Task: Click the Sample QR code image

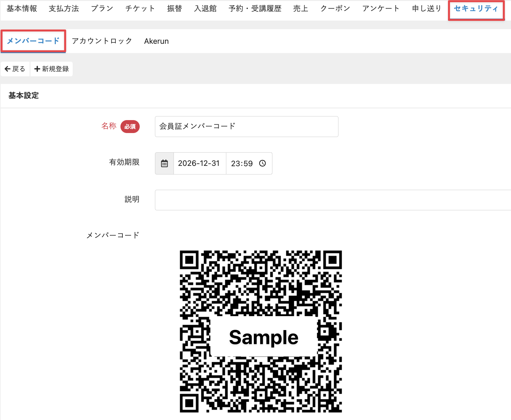Action: (x=261, y=331)
